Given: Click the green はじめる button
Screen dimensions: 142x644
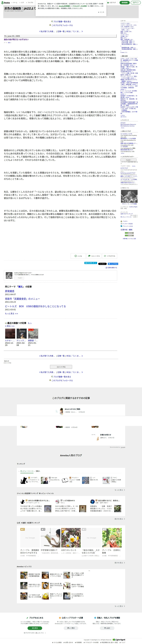Looking at the screenshot, I should pyautogui.click(x=35, y=628).
